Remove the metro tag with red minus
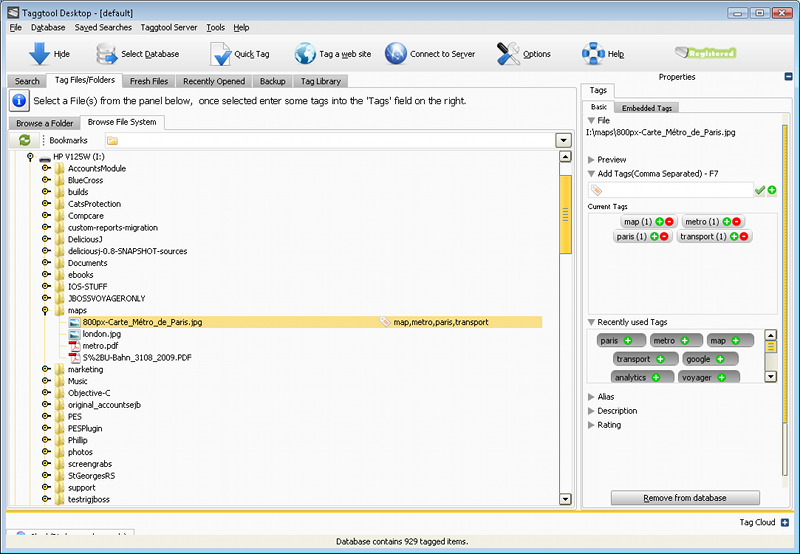Viewport: 800px width, 554px height. pyautogui.click(x=736, y=221)
